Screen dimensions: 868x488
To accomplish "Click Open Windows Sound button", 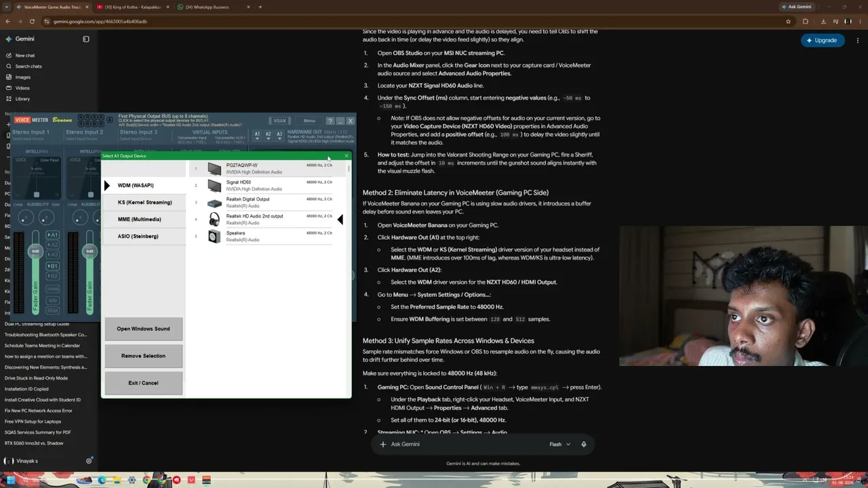I will 143,329.
